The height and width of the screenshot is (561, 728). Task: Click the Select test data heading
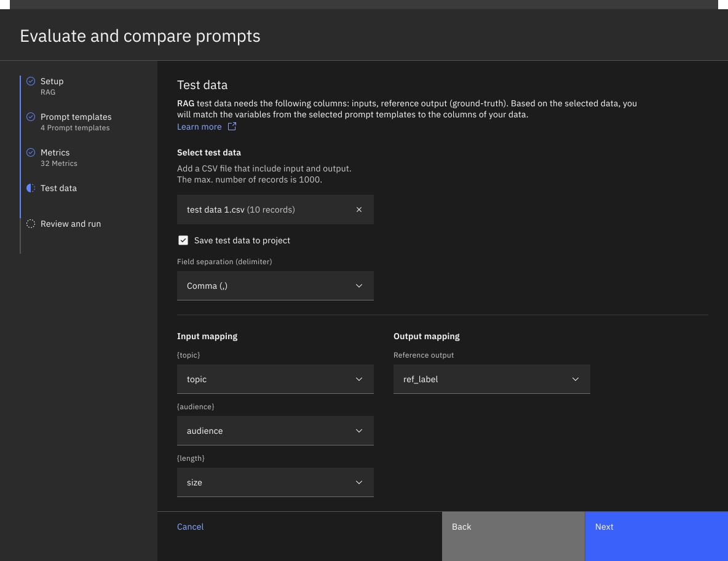(209, 152)
